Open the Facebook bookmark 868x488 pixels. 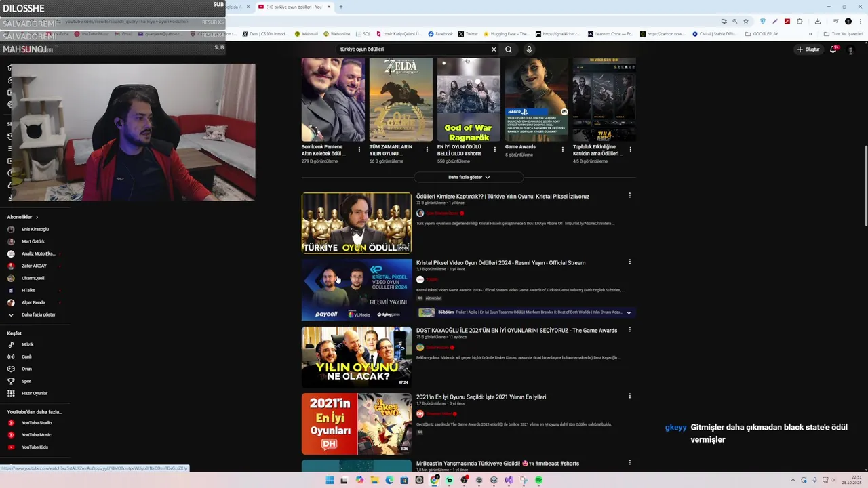click(x=439, y=34)
